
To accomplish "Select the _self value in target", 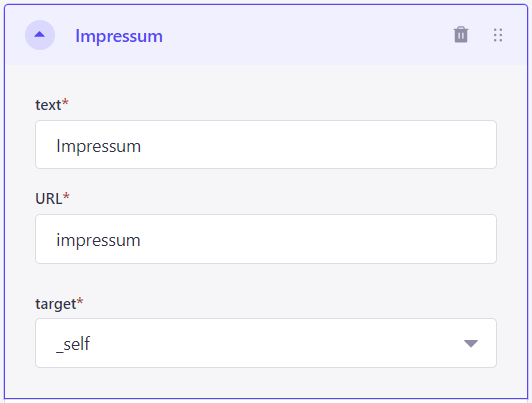I will (x=73, y=344).
